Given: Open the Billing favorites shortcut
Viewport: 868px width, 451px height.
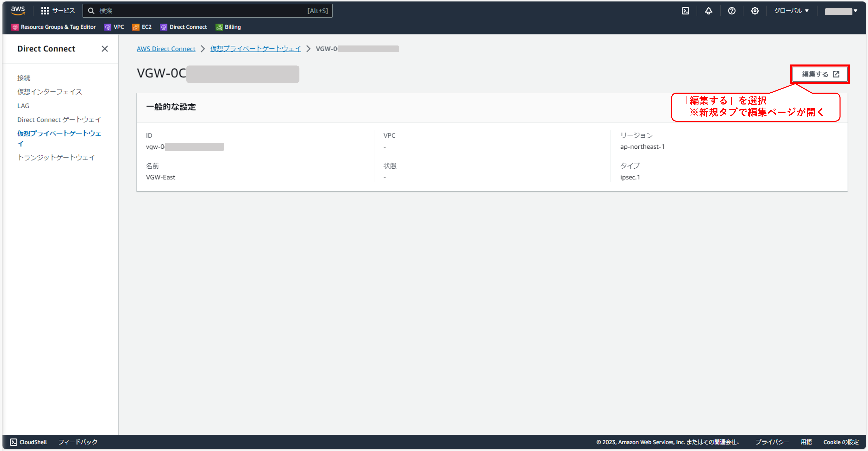Looking at the screenshot, I should point(228,27).
